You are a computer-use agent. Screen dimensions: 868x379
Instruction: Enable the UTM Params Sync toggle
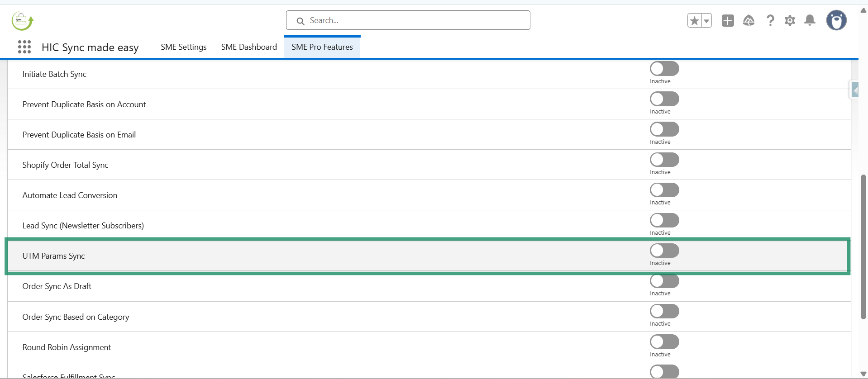click(664, 251)
